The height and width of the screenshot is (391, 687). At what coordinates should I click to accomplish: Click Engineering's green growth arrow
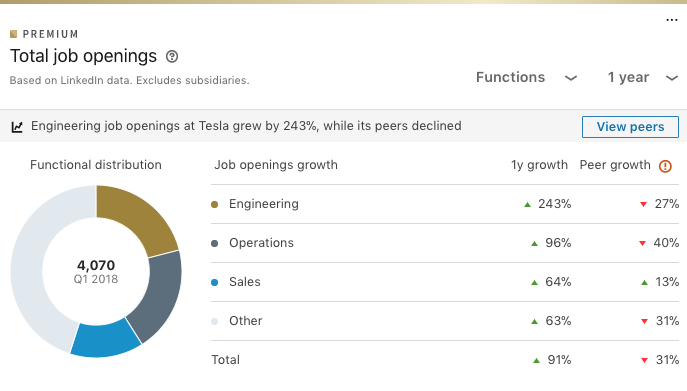coord(528,204)
